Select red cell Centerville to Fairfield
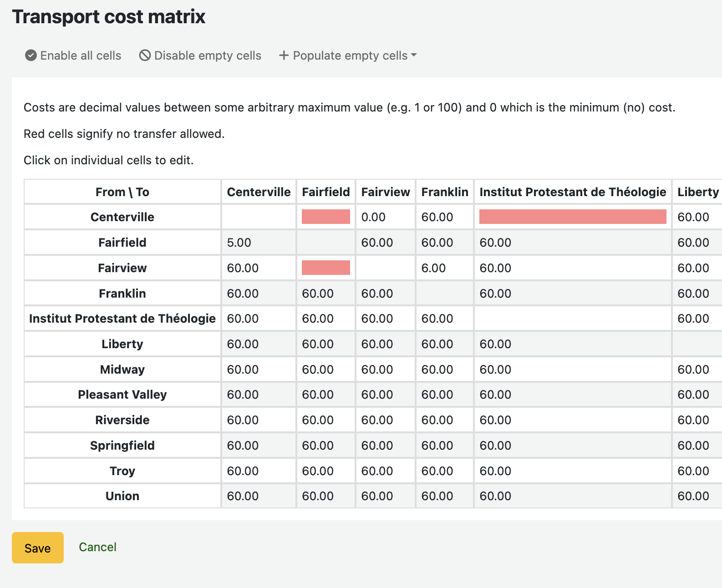The image size is (722, 588). [x=325, y=217]
